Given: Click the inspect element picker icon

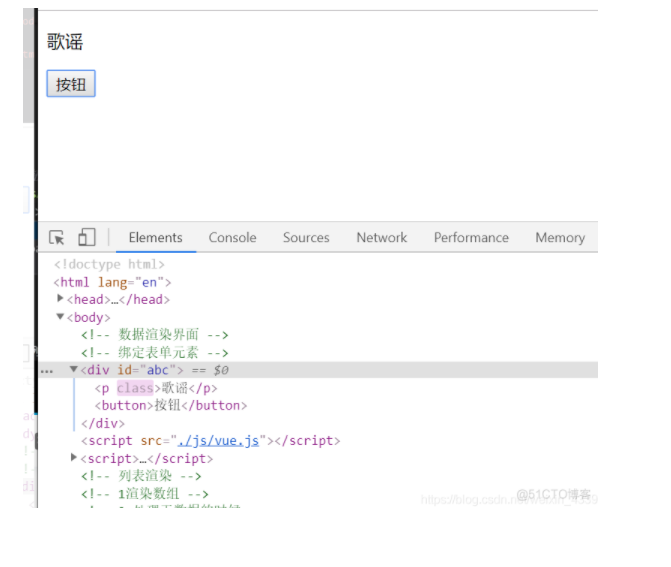Looking at the screenshot, I should click(56, 237).
